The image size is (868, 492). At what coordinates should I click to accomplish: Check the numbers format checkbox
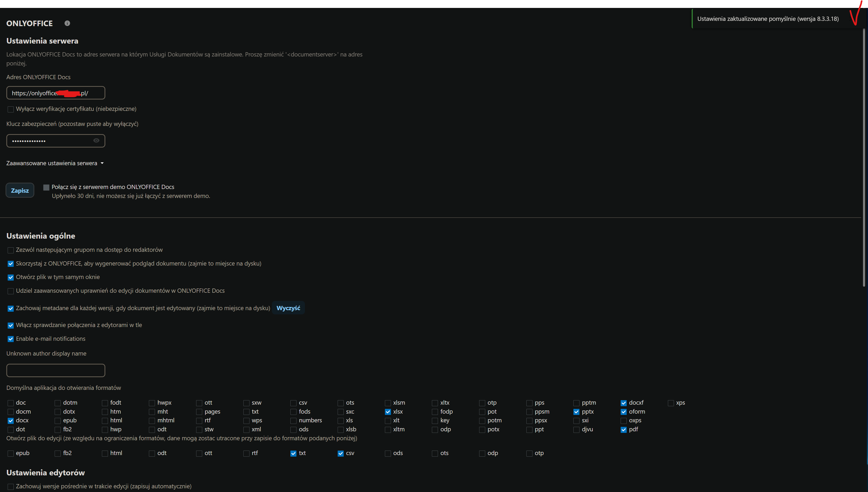point(294,421)
